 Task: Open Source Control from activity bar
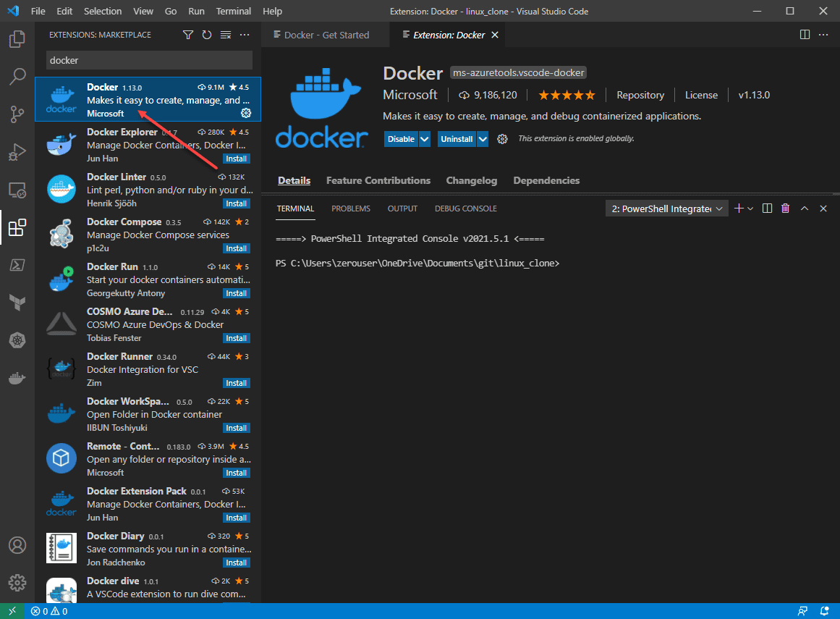point(17,114)
